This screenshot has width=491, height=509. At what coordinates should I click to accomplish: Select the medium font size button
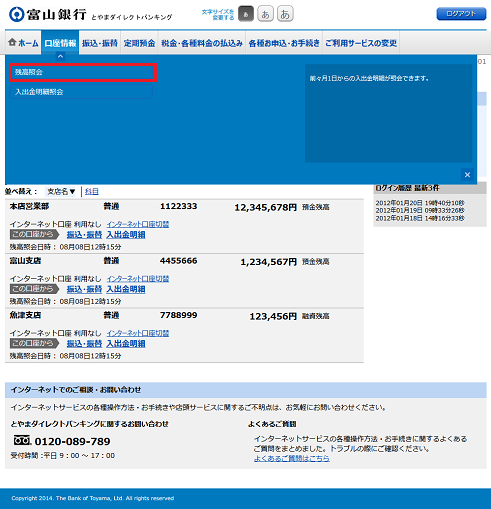point(265,14)
